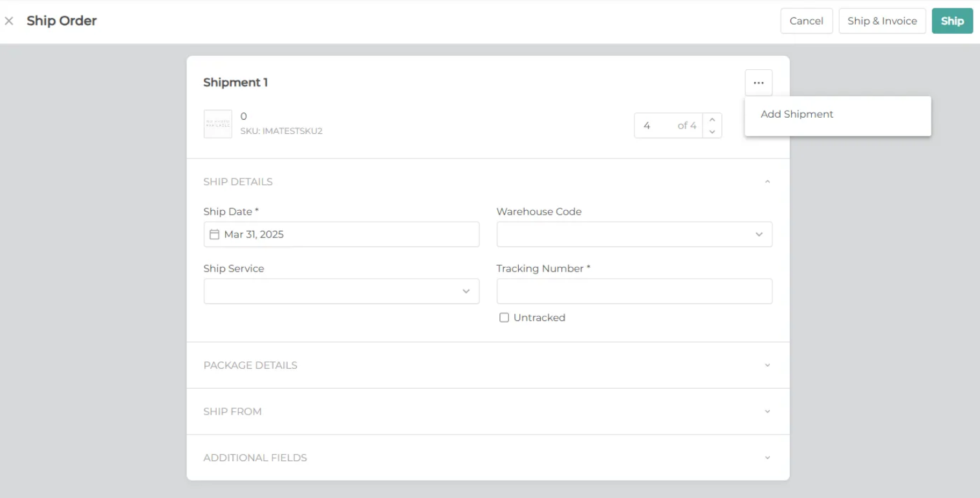Expand the SHIP FROM section
980x498 pixels.
pos(767,411)
